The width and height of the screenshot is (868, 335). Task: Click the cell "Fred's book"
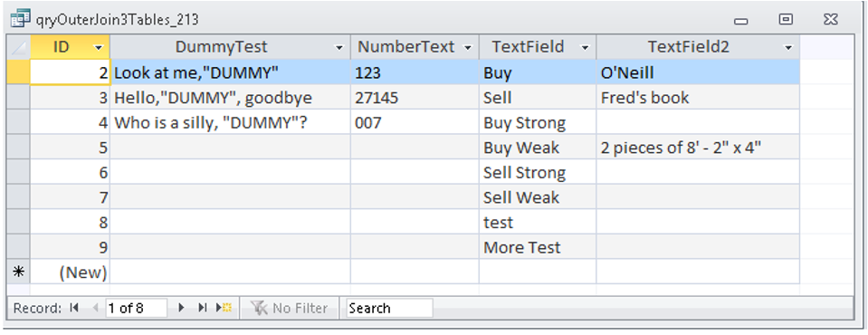click(698, 98)
